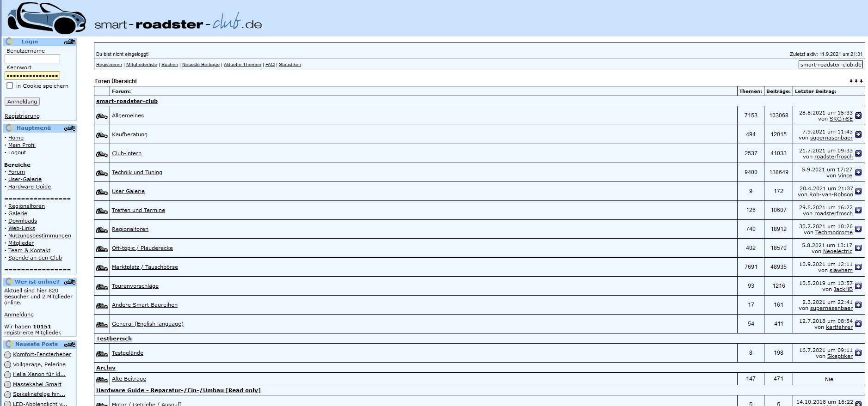This screenshot has height=406, width=868.
Task: Open the Allgemeines forum
Action: tap(128, 115)
